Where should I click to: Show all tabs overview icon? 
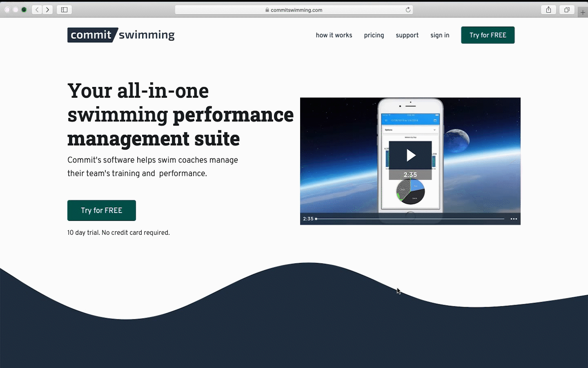tap(567, 9)
